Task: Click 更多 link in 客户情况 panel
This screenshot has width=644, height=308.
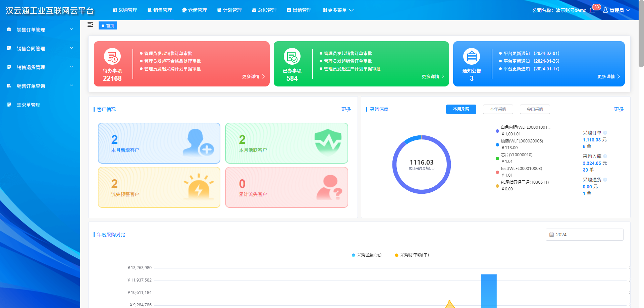Action: 346,109
